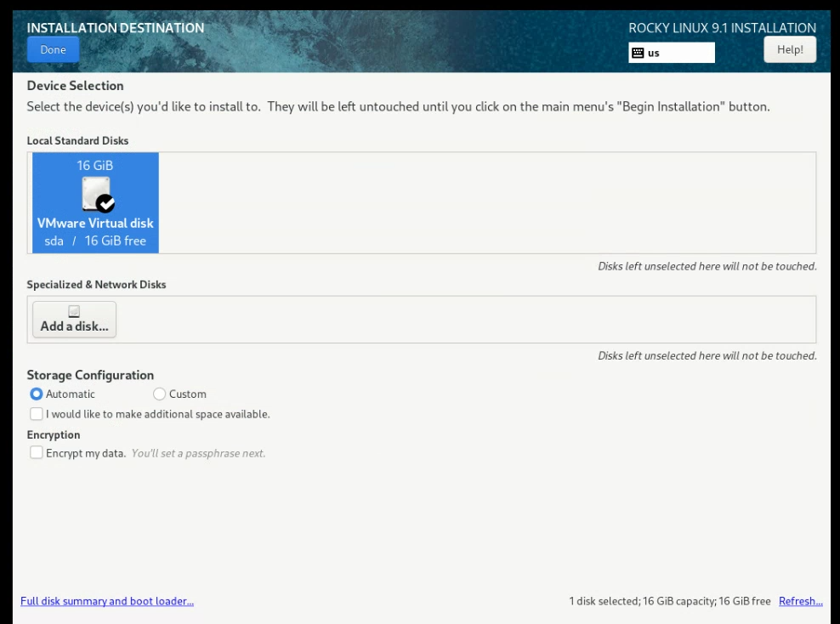
Task: Click 'sda / 16 GiB free' text on disk tile
Action: 95,241
